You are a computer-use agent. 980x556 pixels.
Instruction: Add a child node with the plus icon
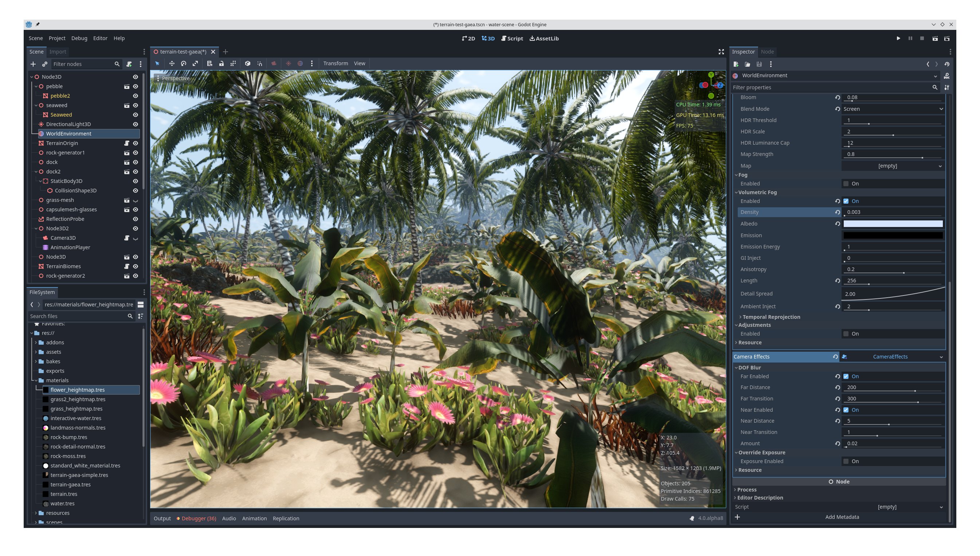point(33,64)
